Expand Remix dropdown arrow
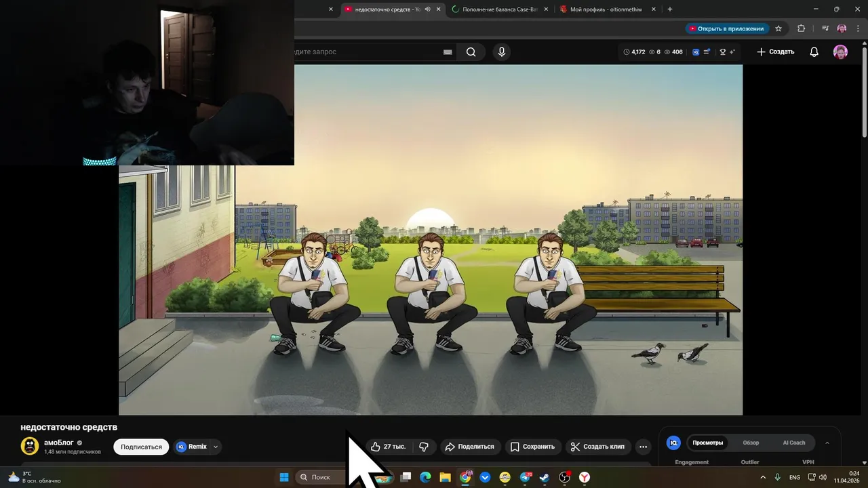This screenshot has height=488, width=868. coord(216,447)
